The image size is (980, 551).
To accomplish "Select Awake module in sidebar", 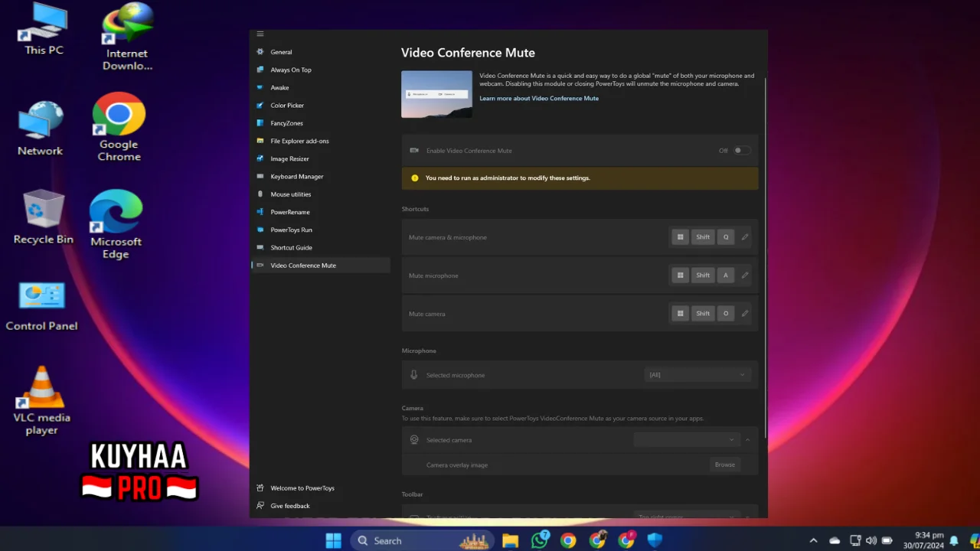I will click(x=321, y=87).
